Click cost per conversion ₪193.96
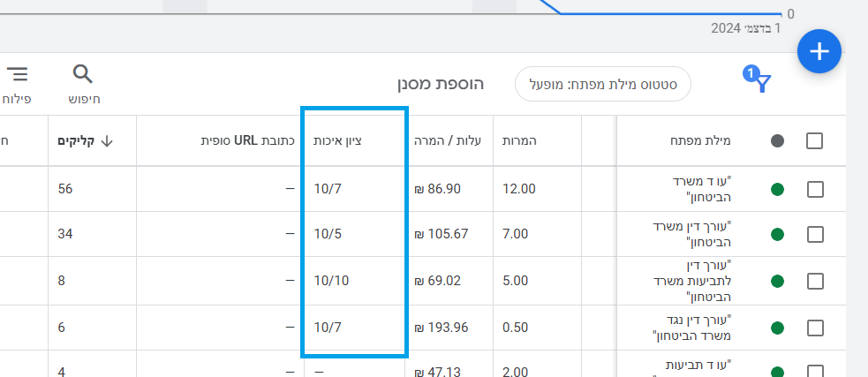This screenshot has height=377, width=868. coord(442,328)
